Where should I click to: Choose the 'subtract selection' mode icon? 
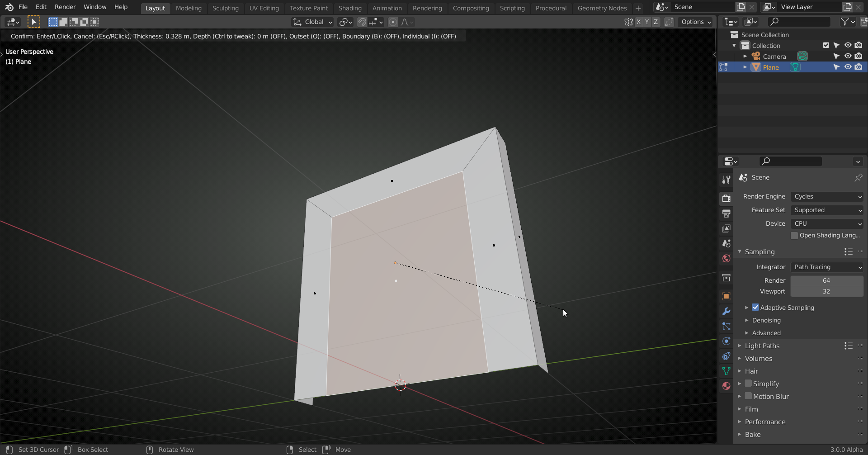pyautogui.click(x=74, y=22)
